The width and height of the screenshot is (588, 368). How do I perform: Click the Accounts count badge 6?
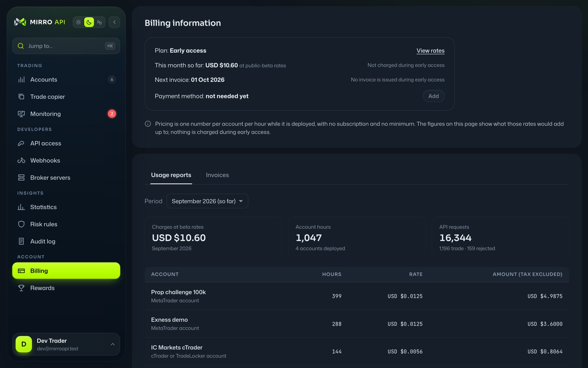[111, 79]
